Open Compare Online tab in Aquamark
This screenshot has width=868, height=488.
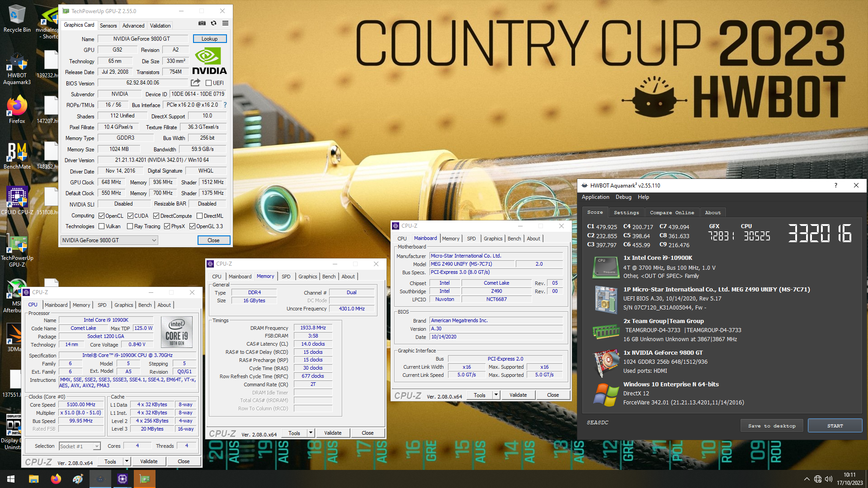tap(672, 212)
